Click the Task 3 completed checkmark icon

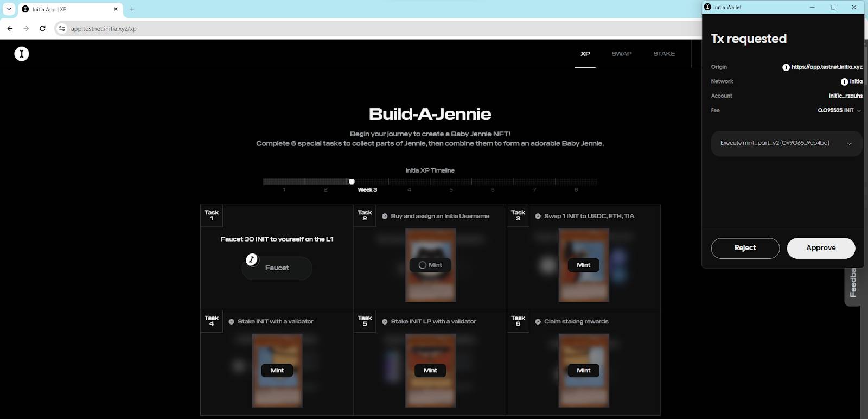click(538, 216)
